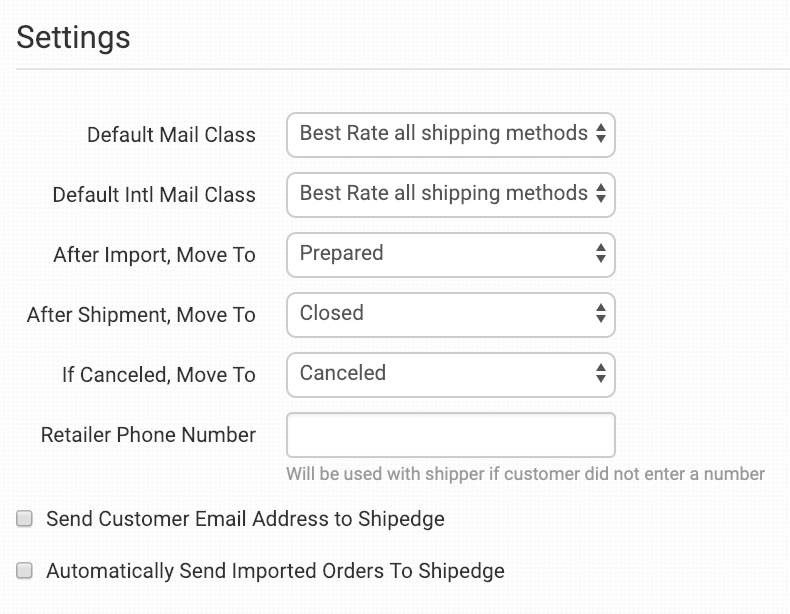Click the up-down arrows beside Prepared
This screenshot has height=614, width=790.
click(x=600, y=254)
